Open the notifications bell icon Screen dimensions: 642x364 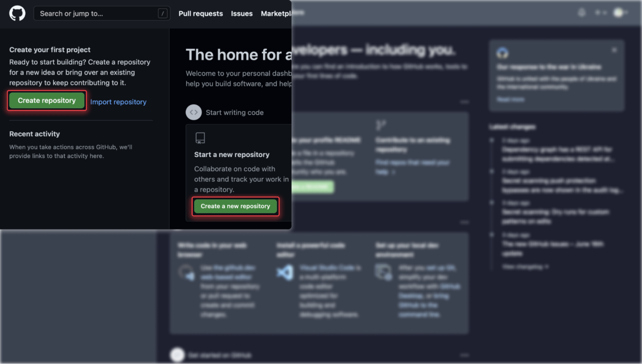pos(581,13)
